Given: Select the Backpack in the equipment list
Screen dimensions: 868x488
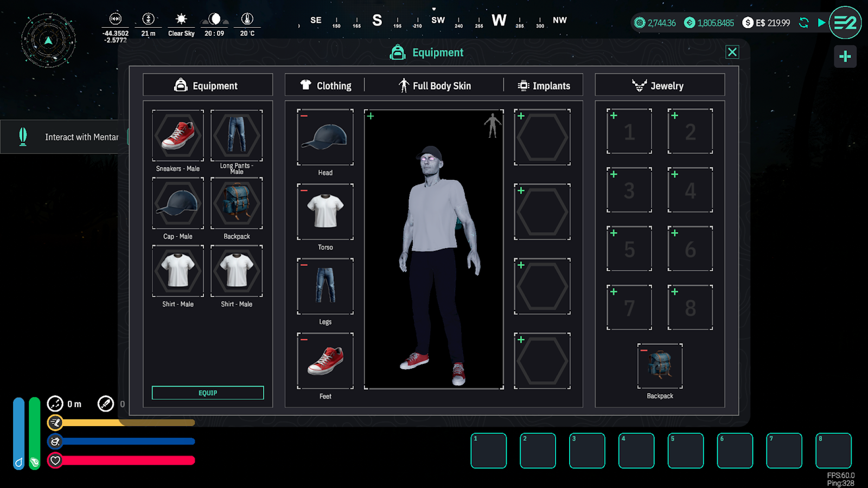Looking at the screenshot, I should coord(237,203).
